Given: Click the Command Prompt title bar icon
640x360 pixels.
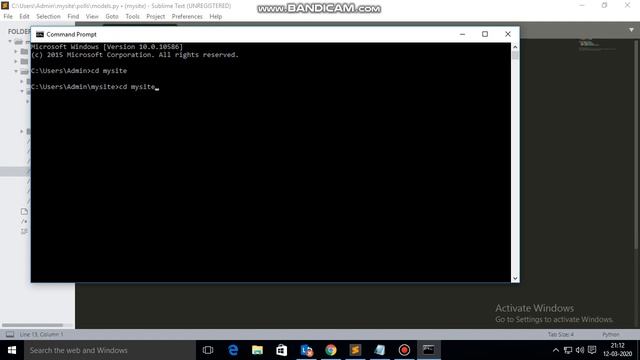Looking at the screenshot, I should [40, 34].
